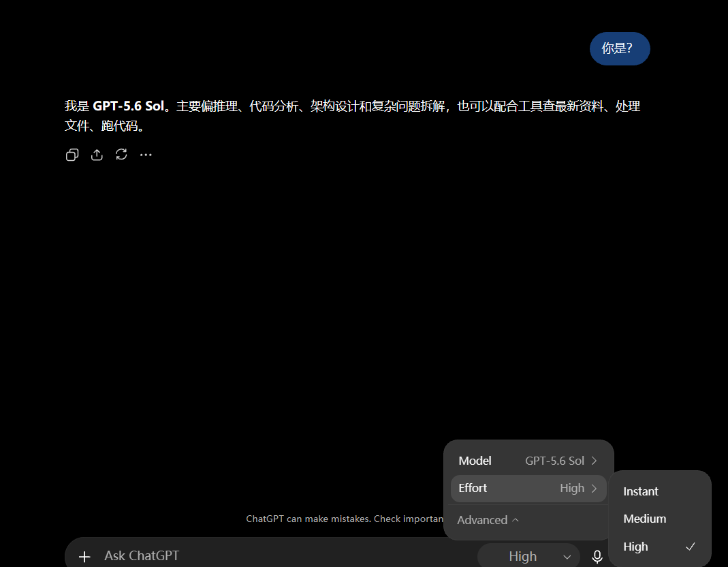Click the bold GPT-5.6 Sol text in reply
The height and width of the screenshot is (567, 728).
(x=129, y=106)
